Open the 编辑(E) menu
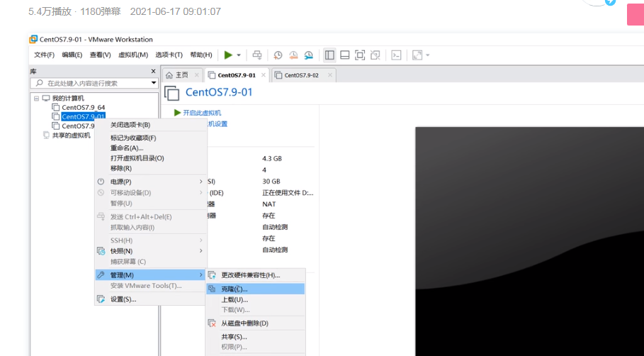Screen dimensions: 644x356 tap(72, 55)
